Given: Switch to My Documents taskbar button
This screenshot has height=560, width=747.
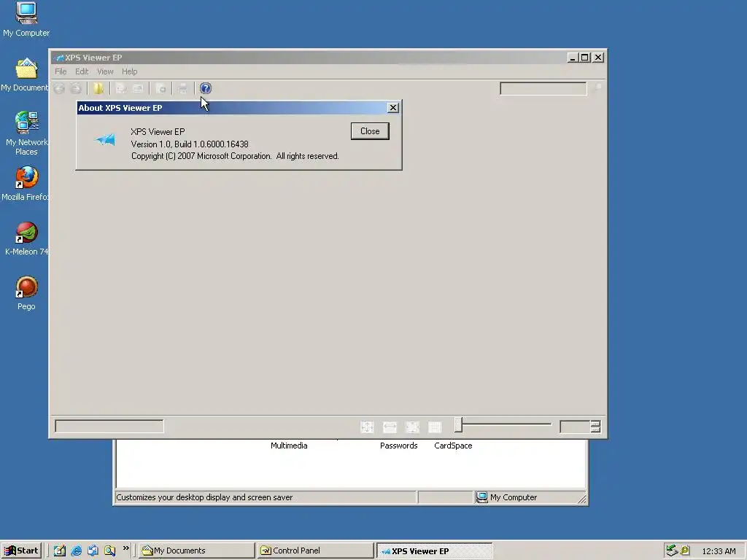Looking at the screenshot, I should (197, 551).
